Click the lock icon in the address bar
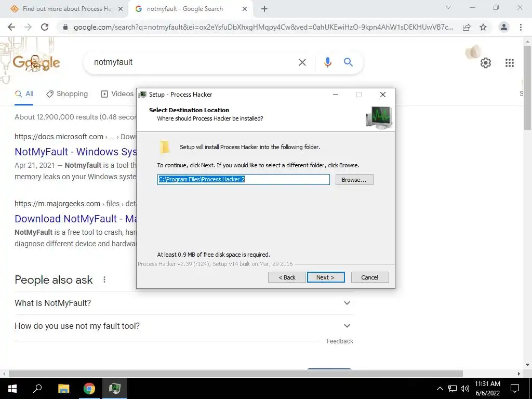Image resolution: width=532 pixels, height=399 pixels. click(x=65, y=27)
